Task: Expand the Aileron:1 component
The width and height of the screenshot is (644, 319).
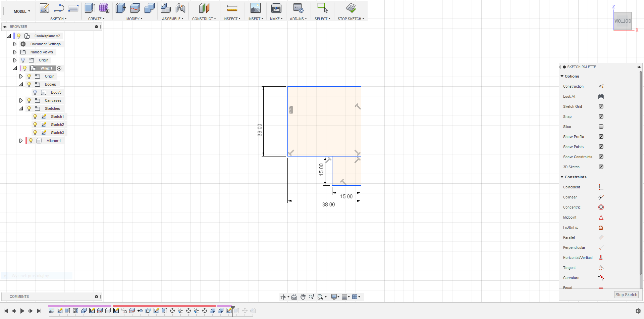Action: click(21, 141)
